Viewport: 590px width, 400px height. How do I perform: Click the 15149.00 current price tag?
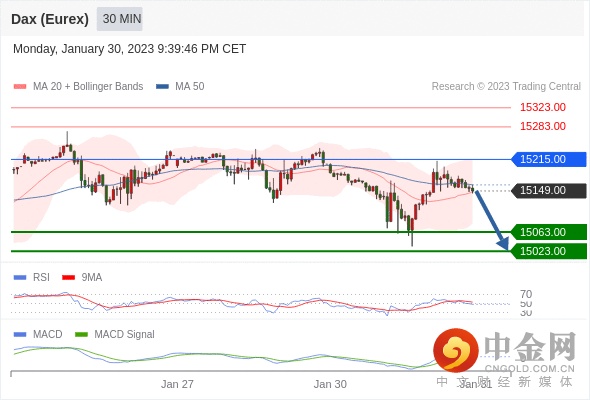(549, 190)
